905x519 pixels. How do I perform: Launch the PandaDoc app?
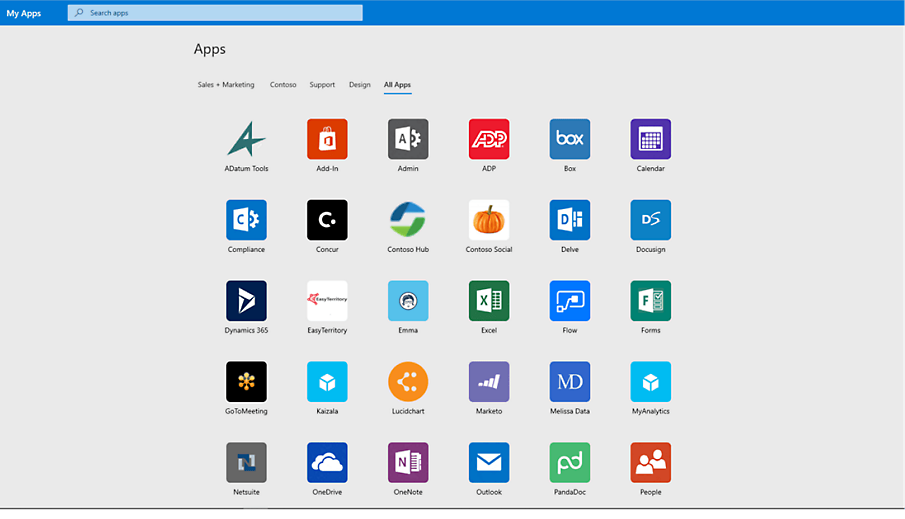tap(570, 463)
